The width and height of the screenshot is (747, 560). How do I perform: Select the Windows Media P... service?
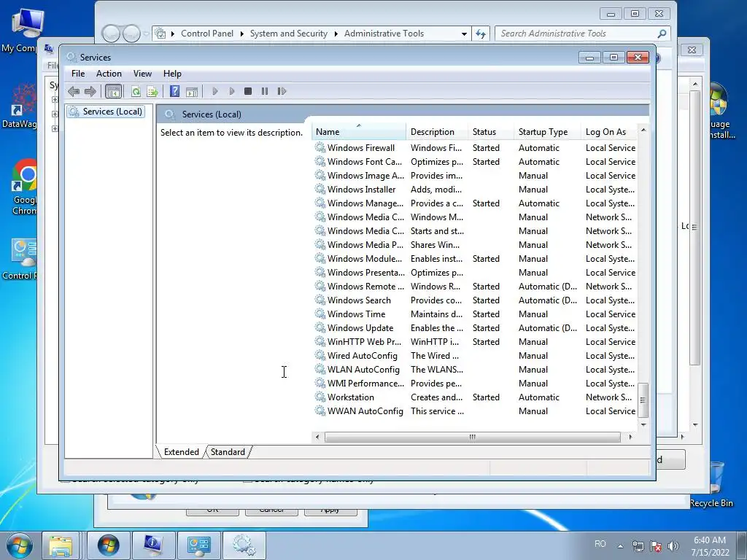pos(365,245)
